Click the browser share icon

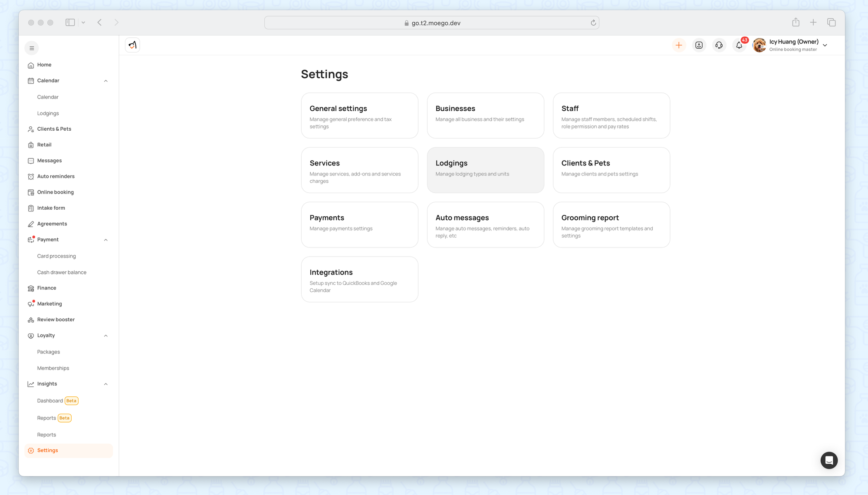click(796, 23)
